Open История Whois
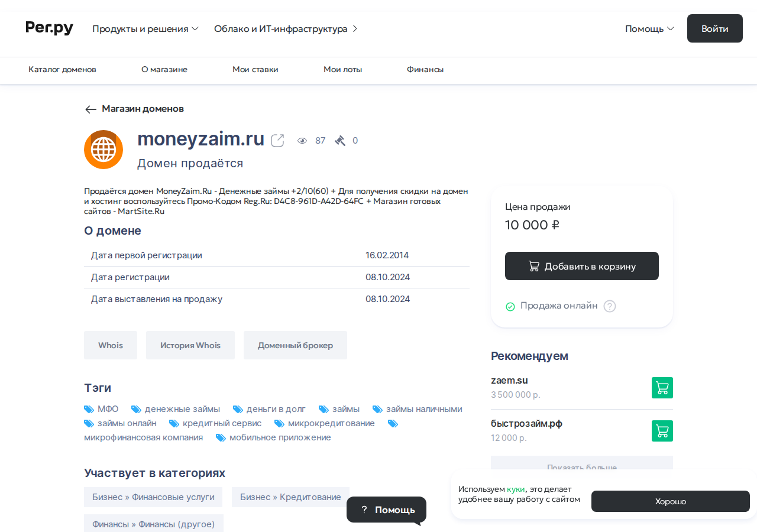This screenshot has height=532, width=757. pos(190,345)
